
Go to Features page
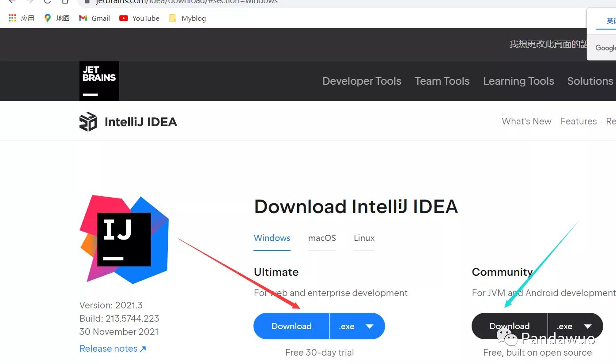(578, 121)
